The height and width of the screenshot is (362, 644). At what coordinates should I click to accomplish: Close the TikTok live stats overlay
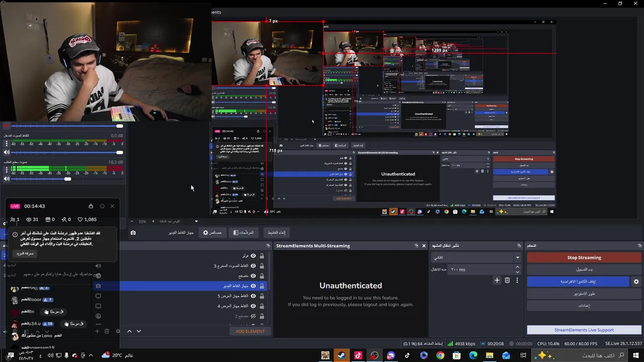point(112,206)
